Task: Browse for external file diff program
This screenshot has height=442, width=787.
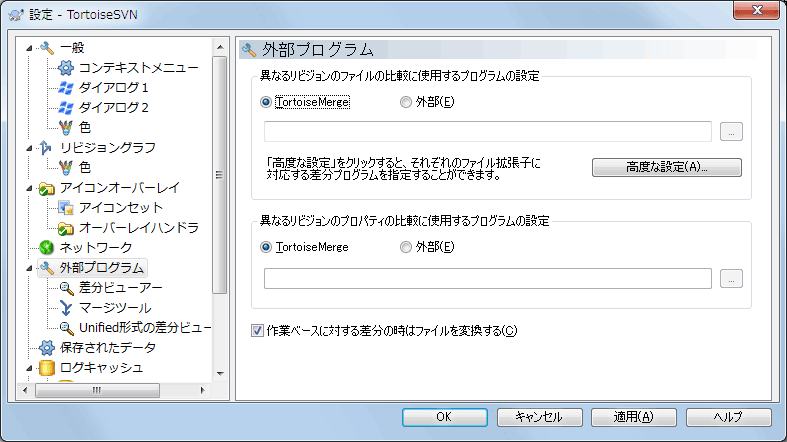Action: point(731,131)
